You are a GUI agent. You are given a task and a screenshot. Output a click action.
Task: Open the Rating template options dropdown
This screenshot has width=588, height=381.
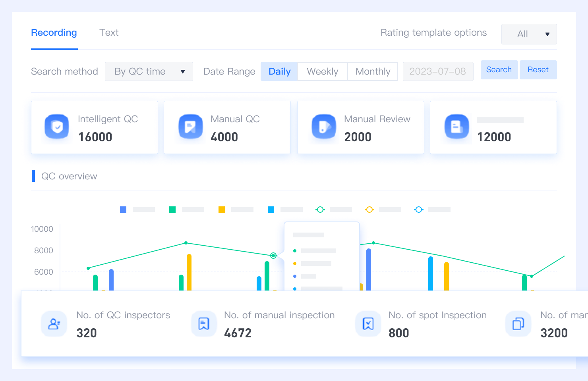pos(529,34)
